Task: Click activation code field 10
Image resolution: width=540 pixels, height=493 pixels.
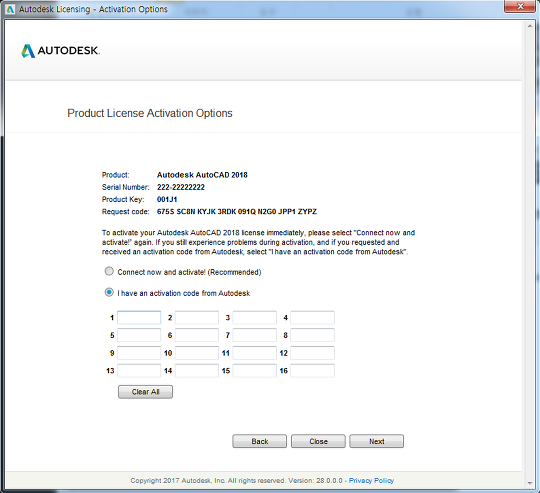Action: click(197, 353)
